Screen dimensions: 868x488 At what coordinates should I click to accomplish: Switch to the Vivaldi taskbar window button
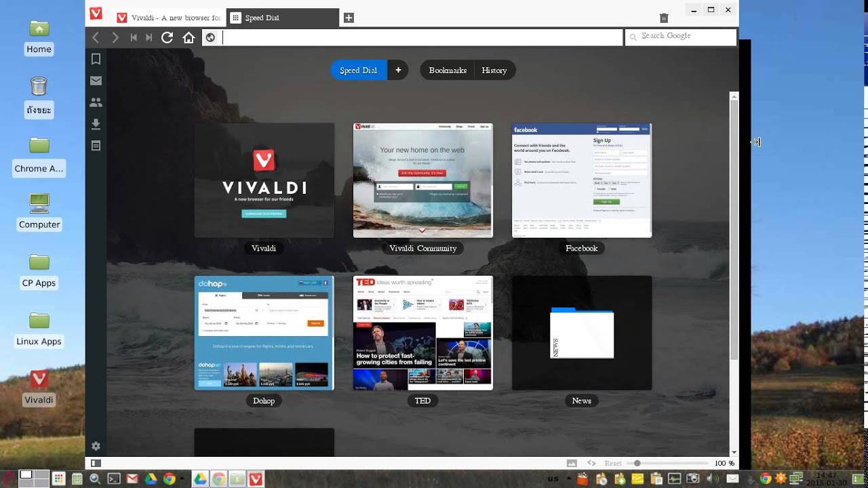point(256,479)
